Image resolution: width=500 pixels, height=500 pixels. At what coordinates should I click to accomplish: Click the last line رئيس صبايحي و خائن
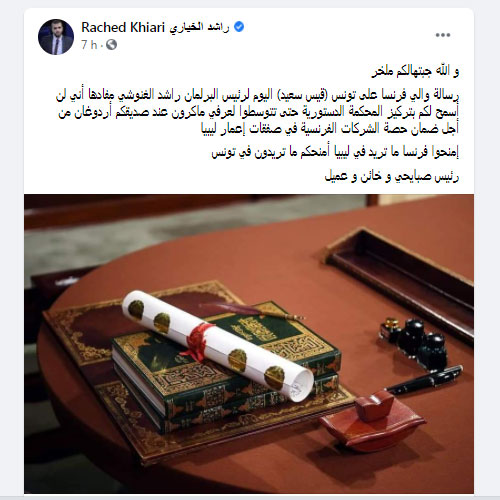[x=392, y=176]
